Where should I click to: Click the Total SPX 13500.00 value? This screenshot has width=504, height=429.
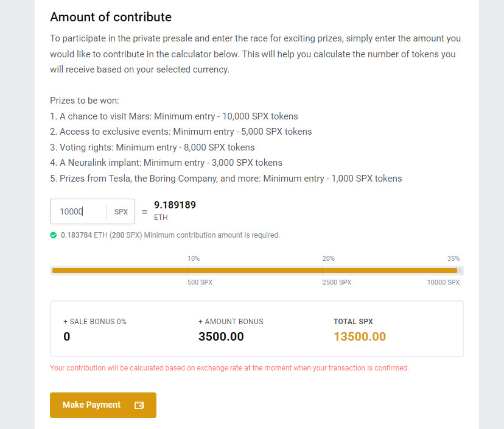[x=360, y=336]
